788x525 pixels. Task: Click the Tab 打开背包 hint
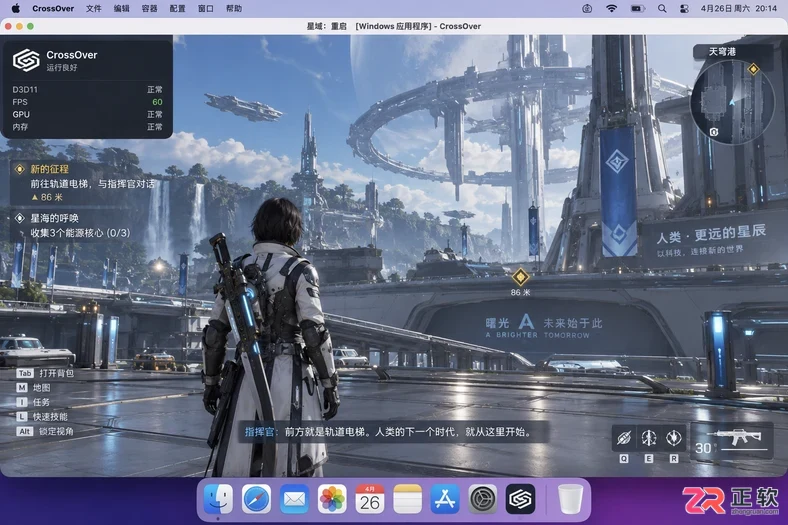[45, 373]
